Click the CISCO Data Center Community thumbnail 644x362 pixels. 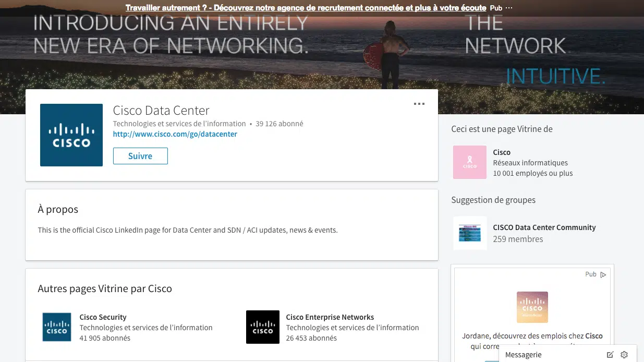coord(470,233)
